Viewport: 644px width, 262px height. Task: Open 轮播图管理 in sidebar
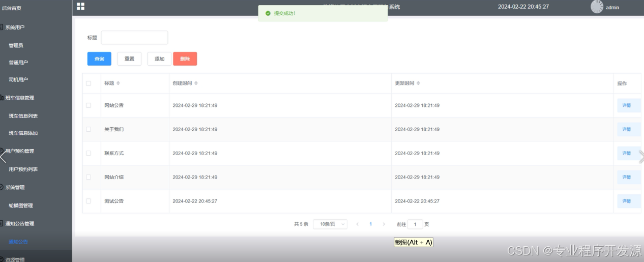tap(21, 206)
